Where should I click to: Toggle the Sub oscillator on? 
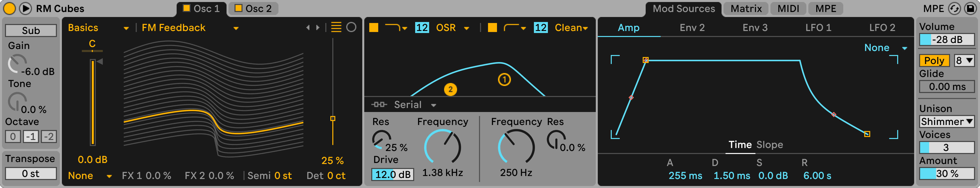tap(31, 30)
